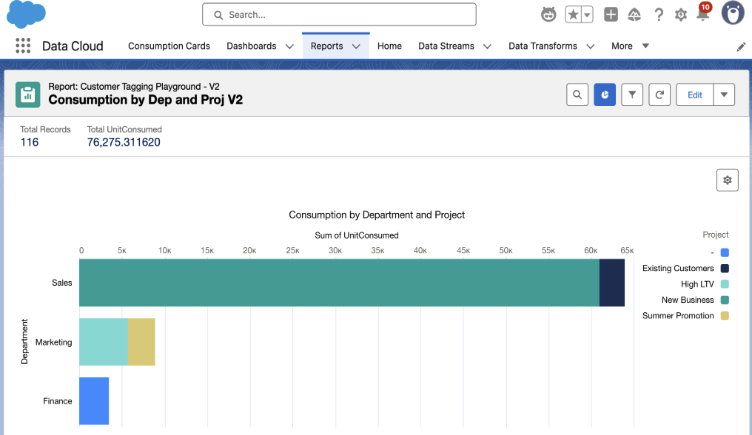Click the High LTV legend swatch
This screenshot has width=752, height=435.
[725, 284]
